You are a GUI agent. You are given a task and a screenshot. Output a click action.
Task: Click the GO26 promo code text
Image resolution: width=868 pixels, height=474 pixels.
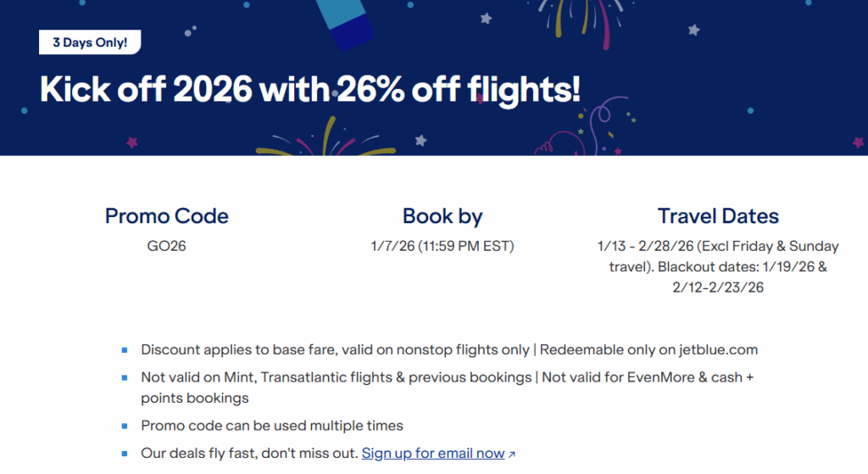click(x=166, y=247)
